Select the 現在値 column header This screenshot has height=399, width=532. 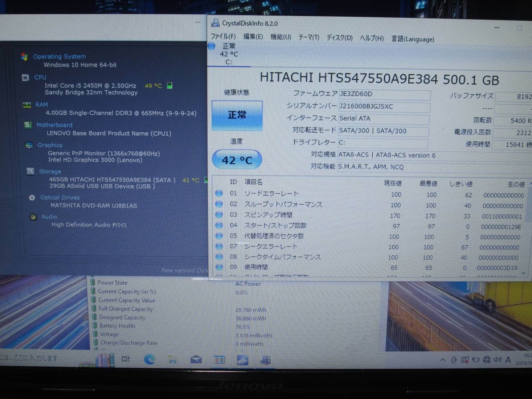click(393, 183)
